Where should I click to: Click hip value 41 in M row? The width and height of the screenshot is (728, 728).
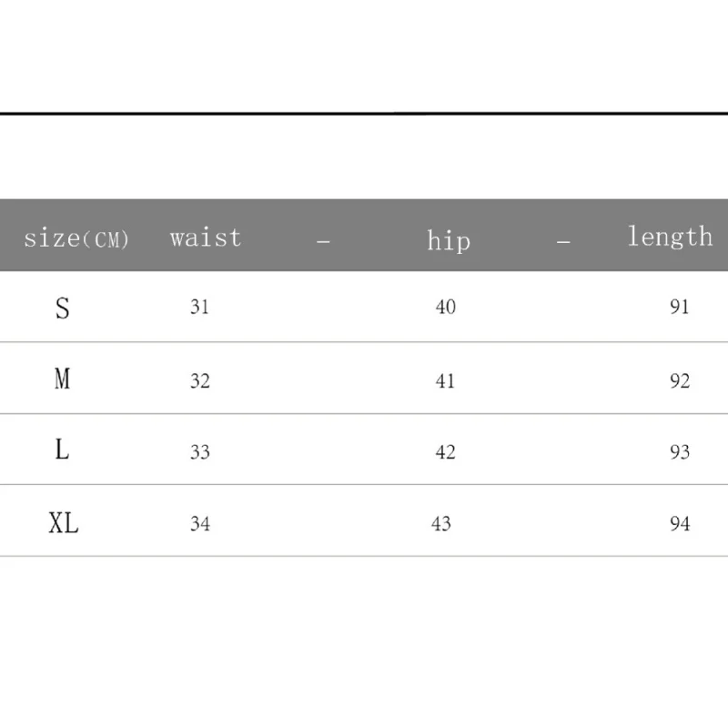pos(445,381)
